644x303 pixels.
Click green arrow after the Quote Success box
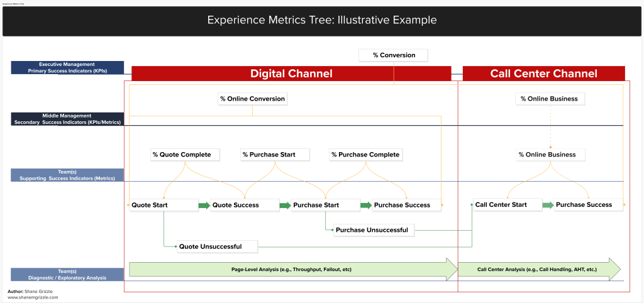coord(285,205)
